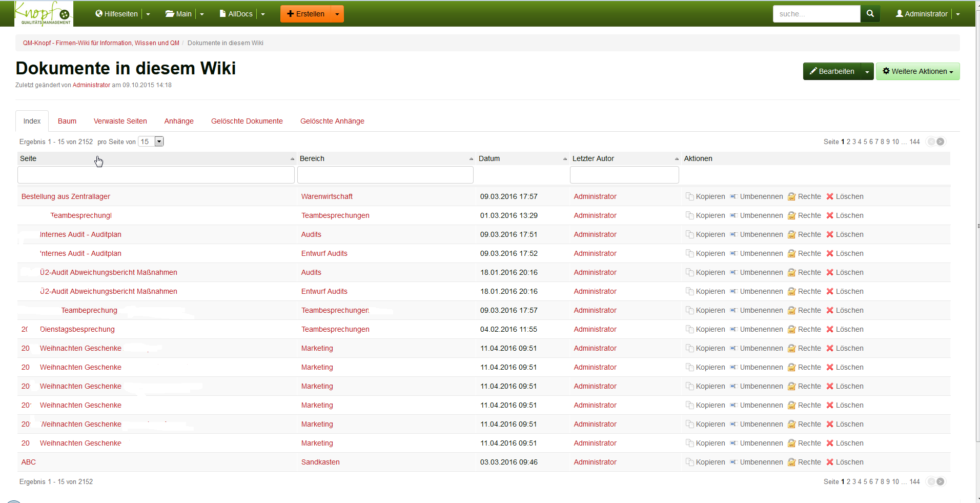Expand the Bearbeiten dropdown caret
The height and width of the screenshot is (503, 980).
(x=867, y=71)
